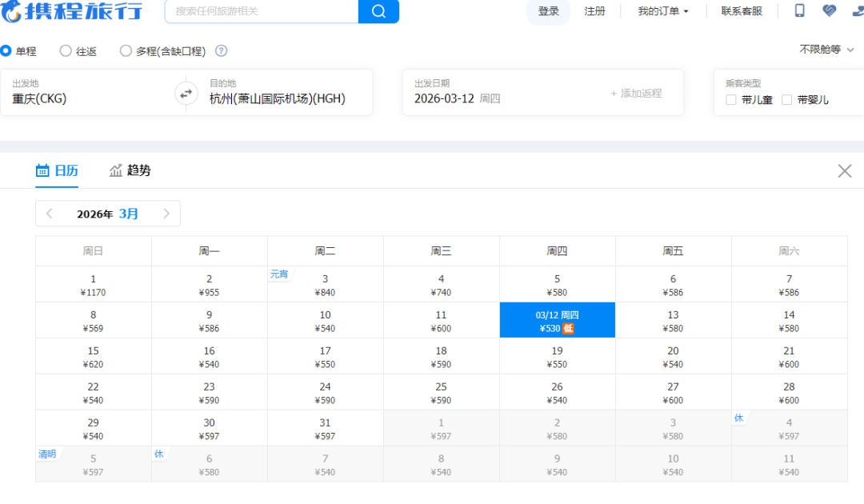The width and height of the screenshot is (864, 504).
Task: Select March 11 priced ¥600
Action: click(442, 321)
